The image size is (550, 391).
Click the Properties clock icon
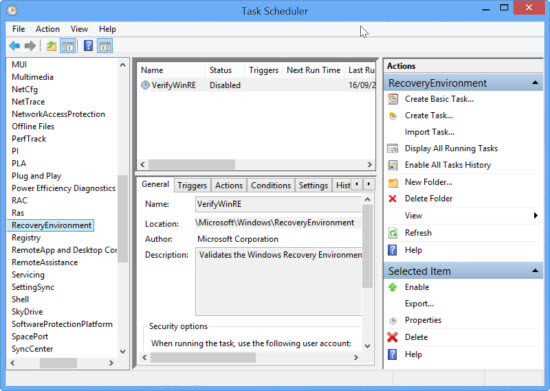tap(393, 320)
